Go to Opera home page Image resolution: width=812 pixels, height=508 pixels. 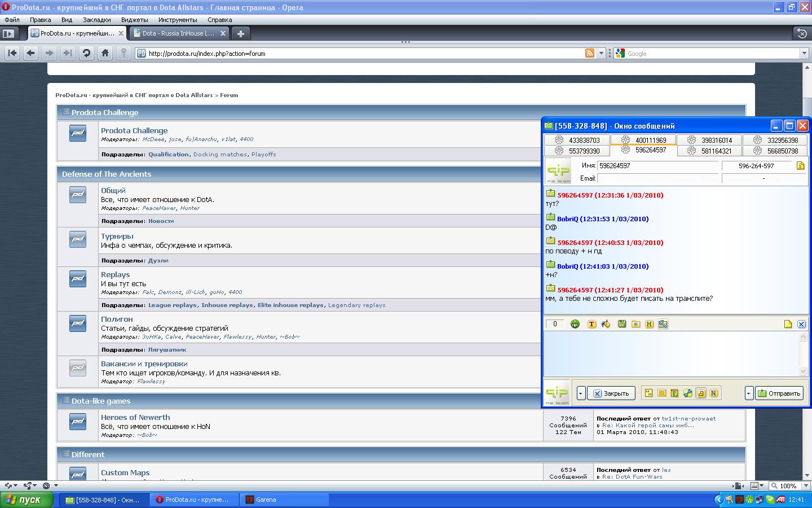click(x=105, y=53)
